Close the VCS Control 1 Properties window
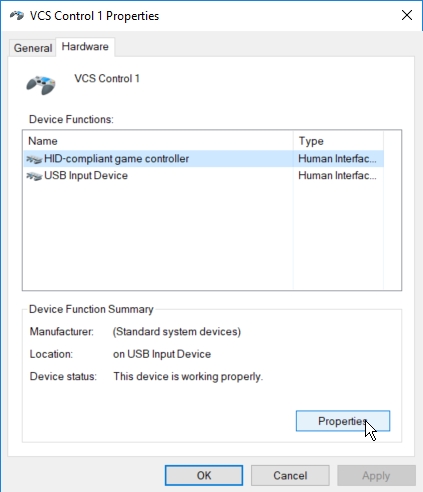This screenshot has width=423, height=492. pyautogui.click(x=407, y=15)
